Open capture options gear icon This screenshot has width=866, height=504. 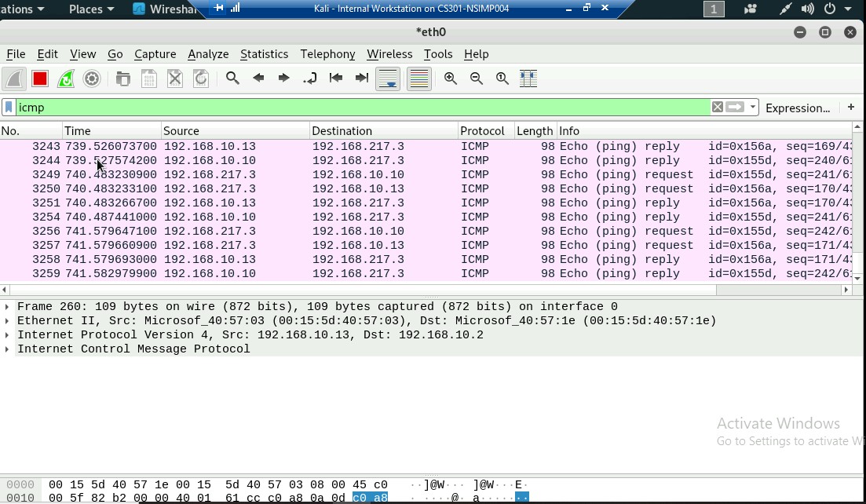coord(92,79)
